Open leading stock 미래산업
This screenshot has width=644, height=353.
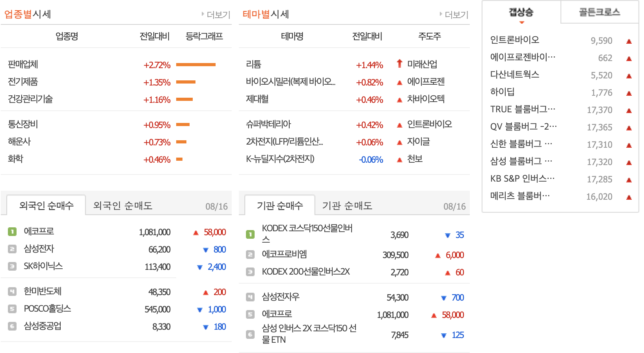point(422,64)
